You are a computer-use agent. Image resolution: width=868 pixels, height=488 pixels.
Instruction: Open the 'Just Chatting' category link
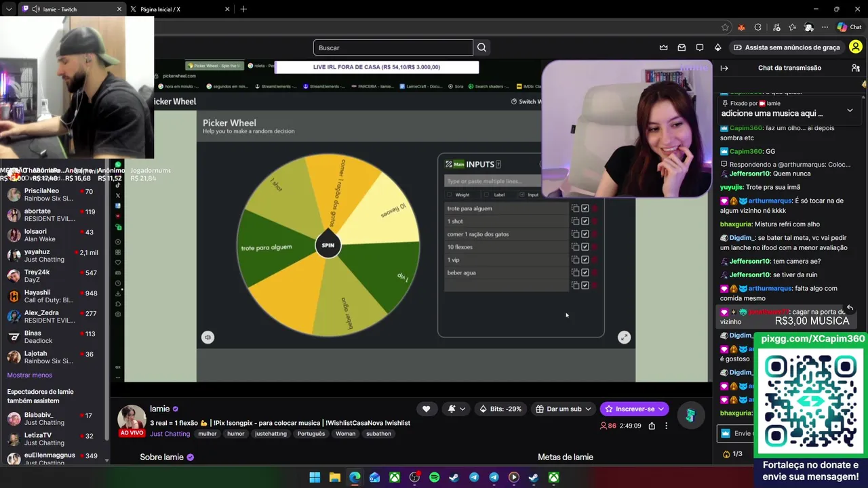[x=170, y=434]
